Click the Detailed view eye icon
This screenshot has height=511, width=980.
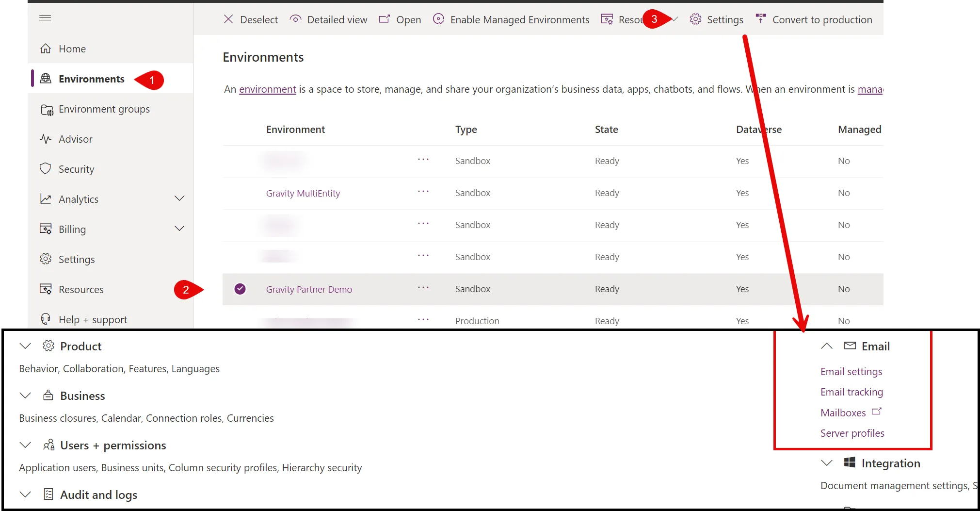295,19
